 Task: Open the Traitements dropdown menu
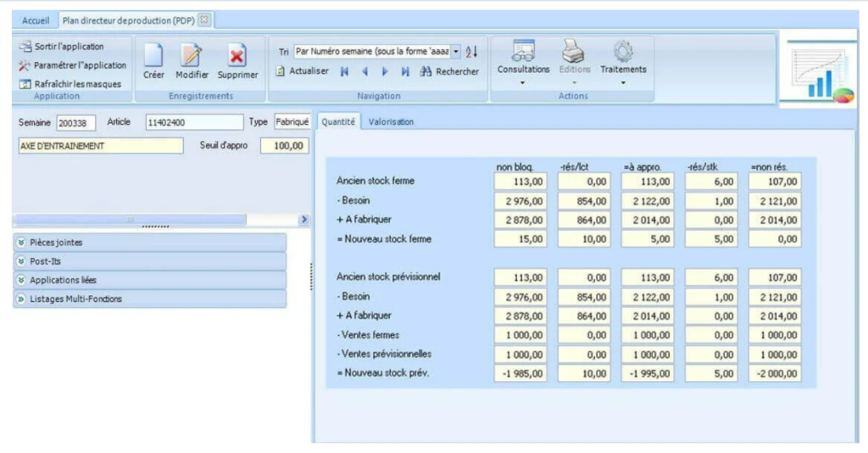[623, 60]
